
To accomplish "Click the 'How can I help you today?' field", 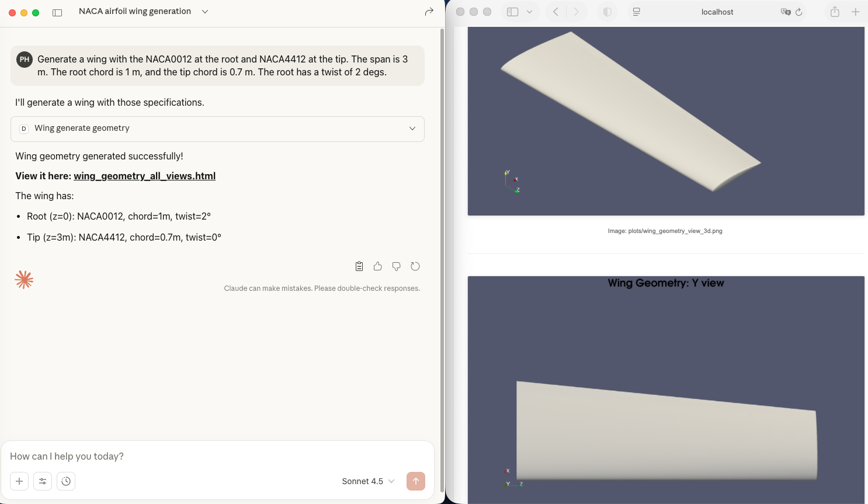I will [216, 456].
